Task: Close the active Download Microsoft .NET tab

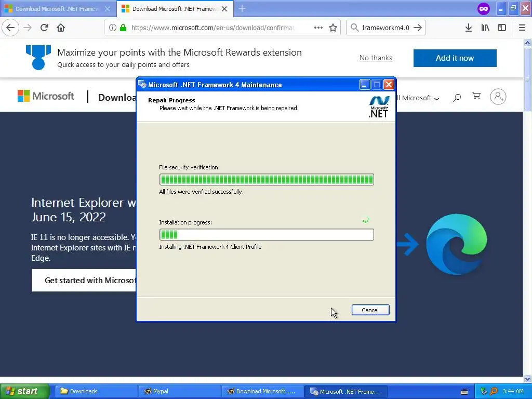Action: click(224, 9)
